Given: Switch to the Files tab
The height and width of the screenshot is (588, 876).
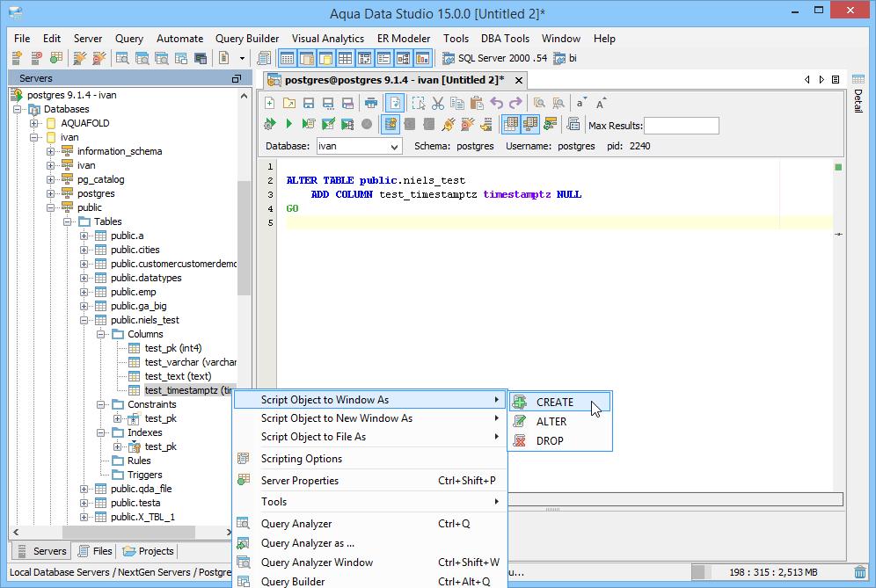Looking at the screenshot, I should pyautogui.click(x=95, y=551).
